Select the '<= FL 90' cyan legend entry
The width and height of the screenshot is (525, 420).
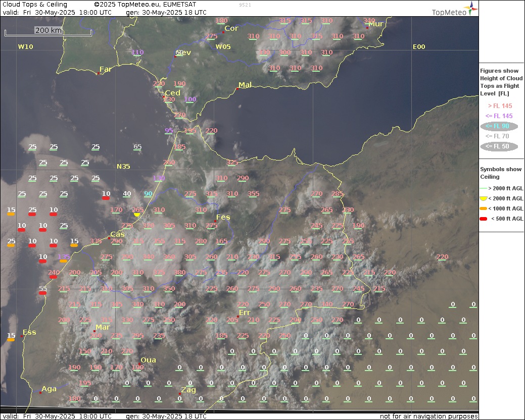pos(499,126)
